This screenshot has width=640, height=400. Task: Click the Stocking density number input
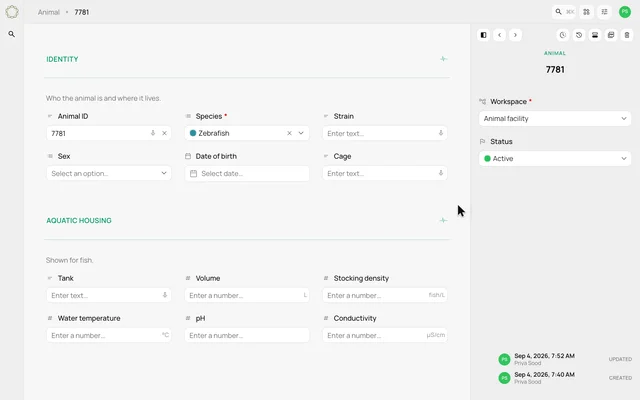coord(384,295)
